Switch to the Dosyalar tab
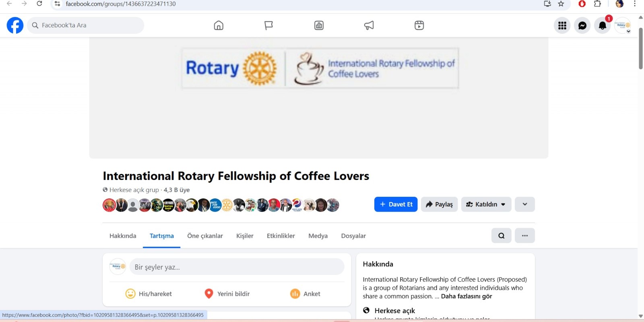 (x=353, y=236)
